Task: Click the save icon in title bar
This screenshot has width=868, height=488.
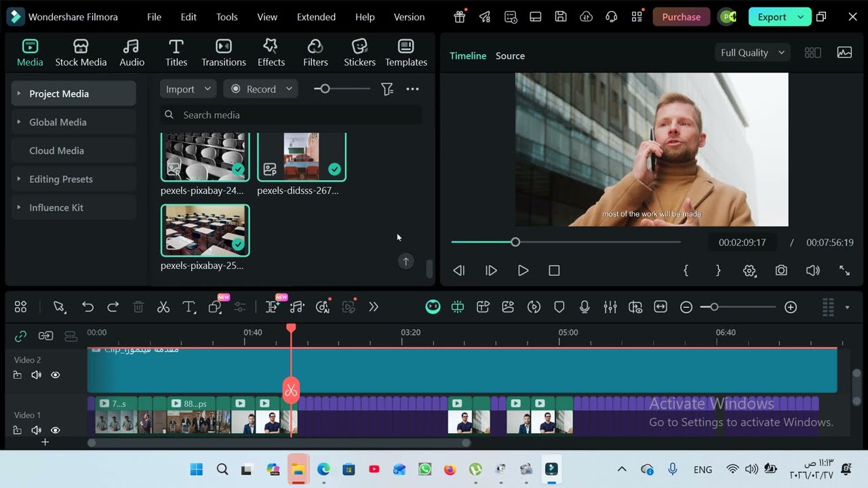Action: (561, 17)
